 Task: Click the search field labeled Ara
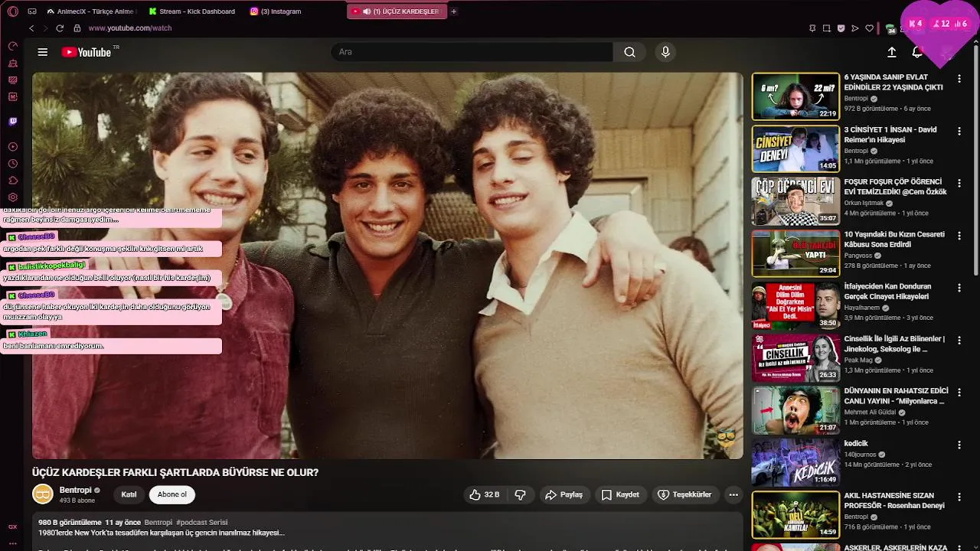[472, 52]
